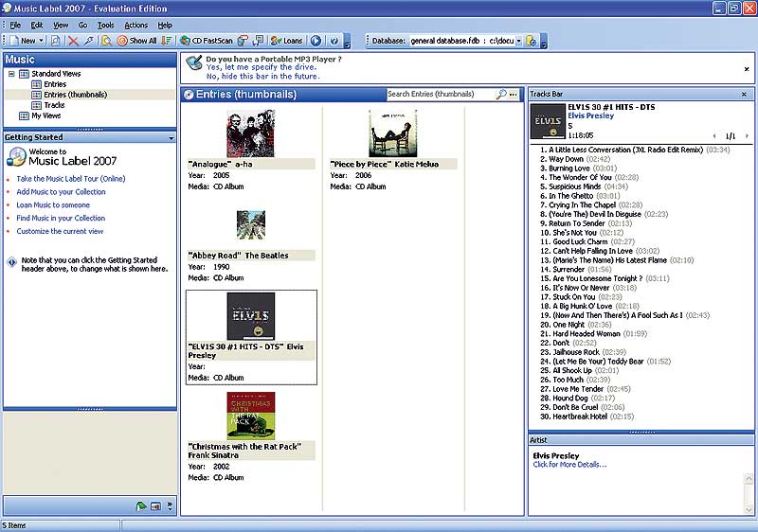Click previous disc arrow in Tracks Bar

tap(714, 136)
